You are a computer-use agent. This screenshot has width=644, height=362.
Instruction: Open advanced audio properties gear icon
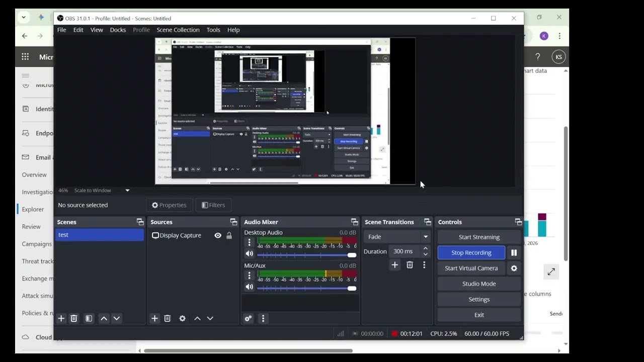[x=248, y=318]
